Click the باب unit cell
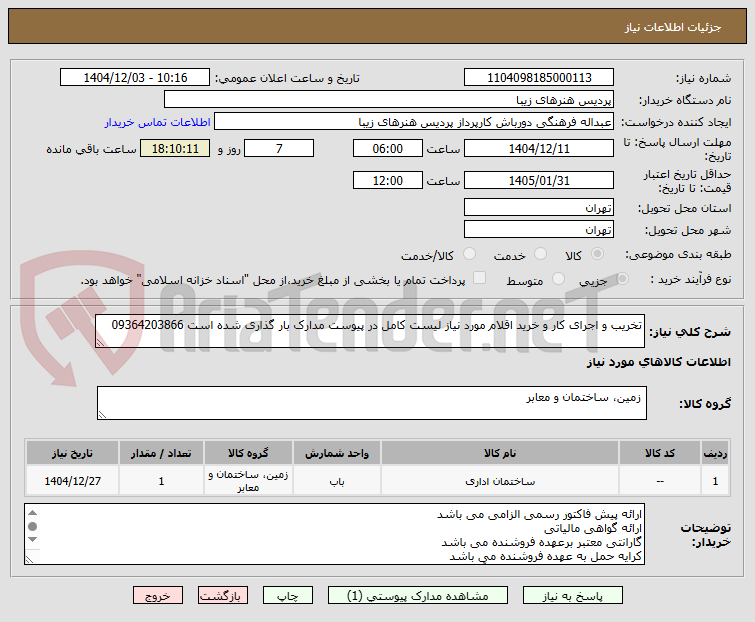This screenshot has width=755, height=622. pos(337,481)
